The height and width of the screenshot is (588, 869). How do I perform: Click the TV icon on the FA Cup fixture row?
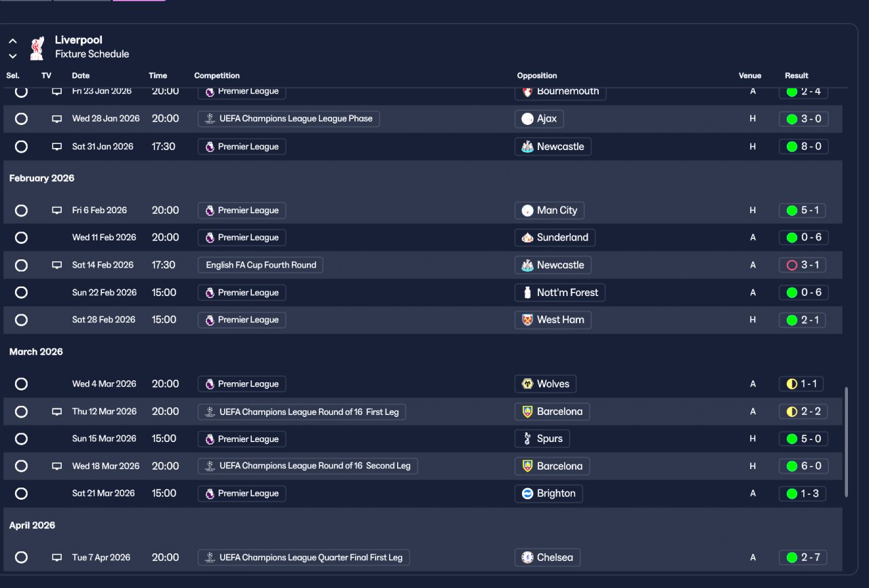(57, 265)
